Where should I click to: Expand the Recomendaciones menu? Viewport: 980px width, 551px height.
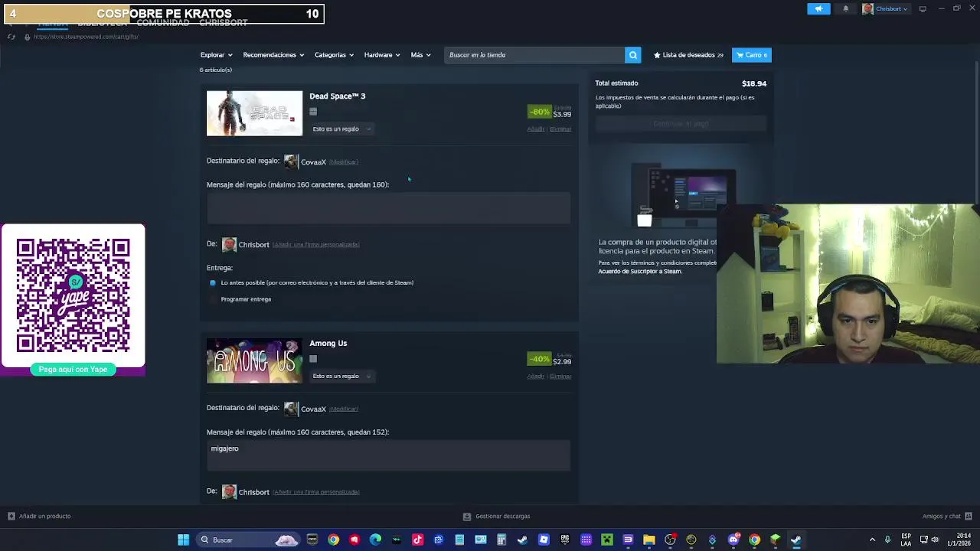tap(273, 55)
